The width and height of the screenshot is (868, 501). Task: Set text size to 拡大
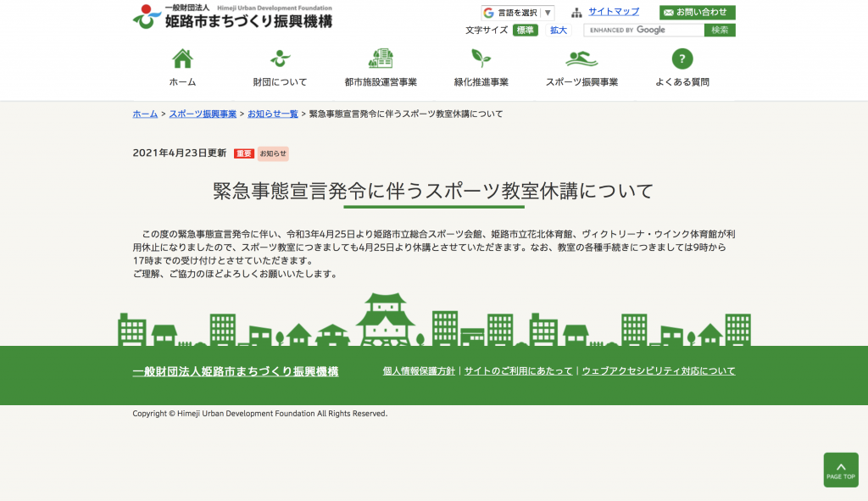(x=559, y=30)
